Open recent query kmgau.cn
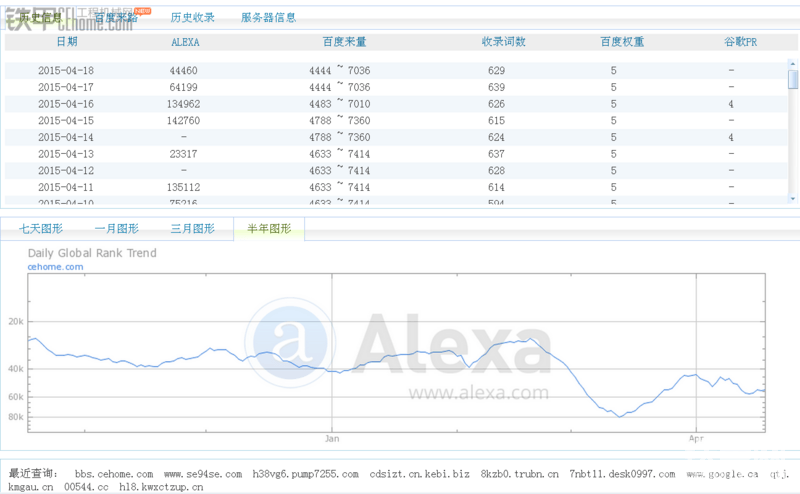 [x=31, y=487]
